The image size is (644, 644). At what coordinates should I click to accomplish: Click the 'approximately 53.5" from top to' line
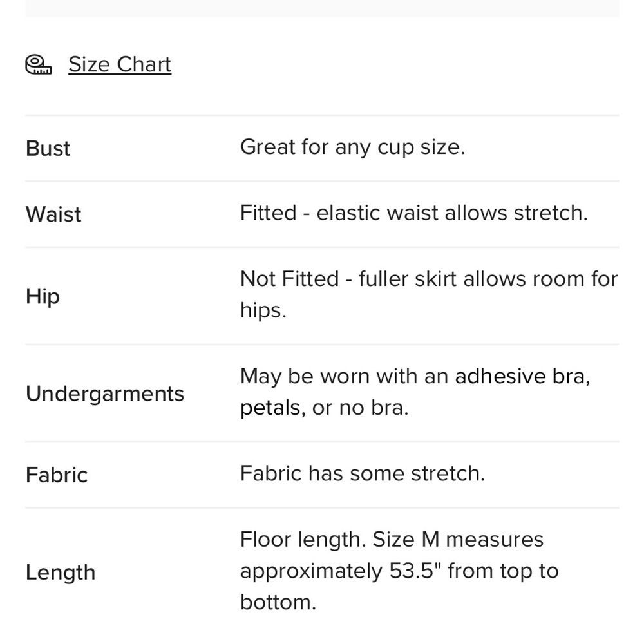pos(399,571)
